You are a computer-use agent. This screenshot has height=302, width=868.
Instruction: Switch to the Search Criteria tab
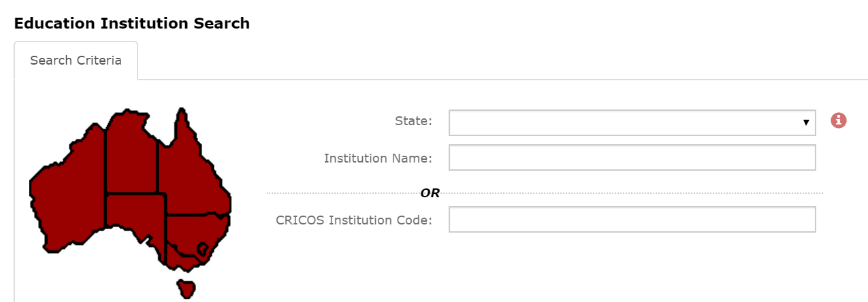point(76,61)
